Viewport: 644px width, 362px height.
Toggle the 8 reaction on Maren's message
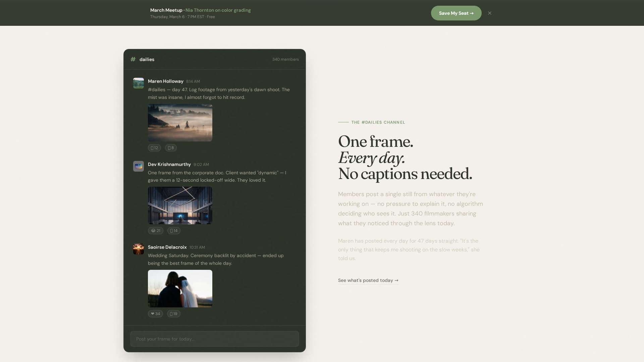(171, 147)
